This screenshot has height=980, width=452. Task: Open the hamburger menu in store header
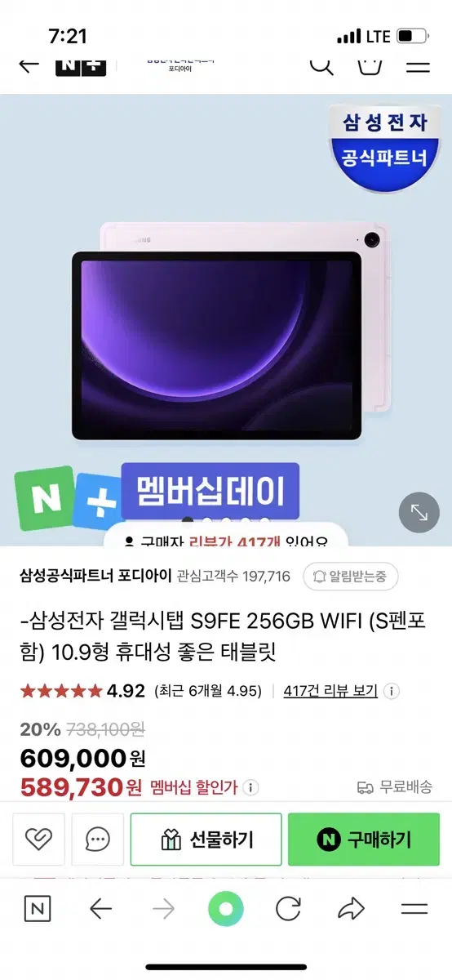pyautogui.click(x=418, y=65)
